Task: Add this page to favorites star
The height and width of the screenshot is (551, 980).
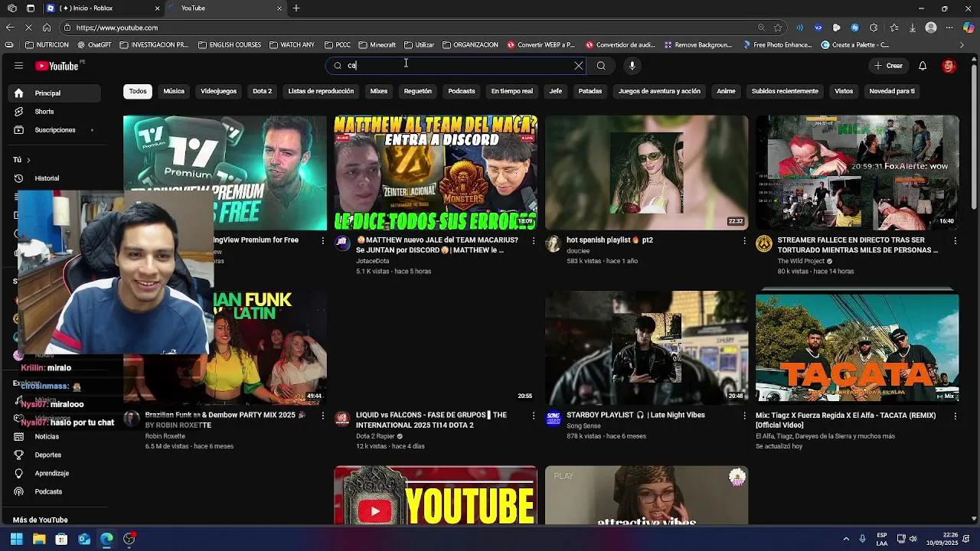Action: tap(778, 28)
